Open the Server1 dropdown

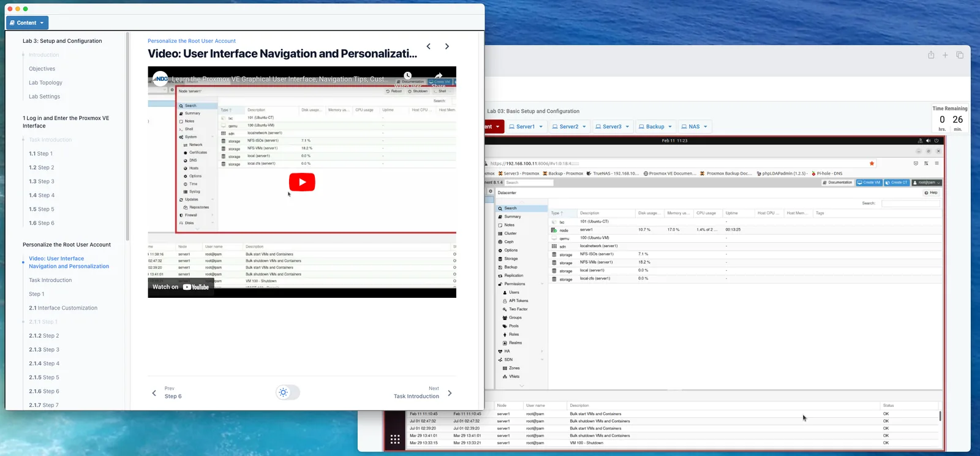tap(526, 127)
